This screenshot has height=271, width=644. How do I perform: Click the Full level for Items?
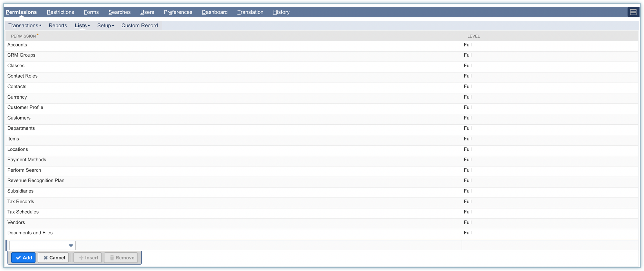click(x=468, y=139)
